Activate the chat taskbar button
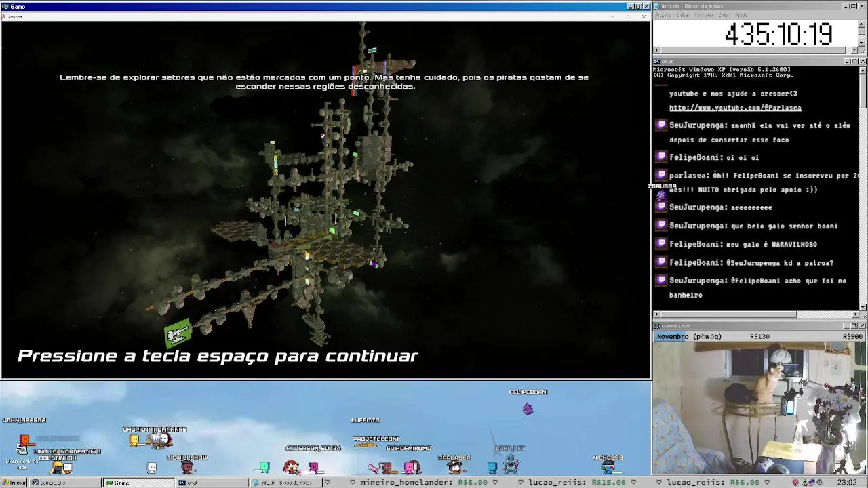The width and height of the screenshot is (868, 488). click(x=212, y=483)
